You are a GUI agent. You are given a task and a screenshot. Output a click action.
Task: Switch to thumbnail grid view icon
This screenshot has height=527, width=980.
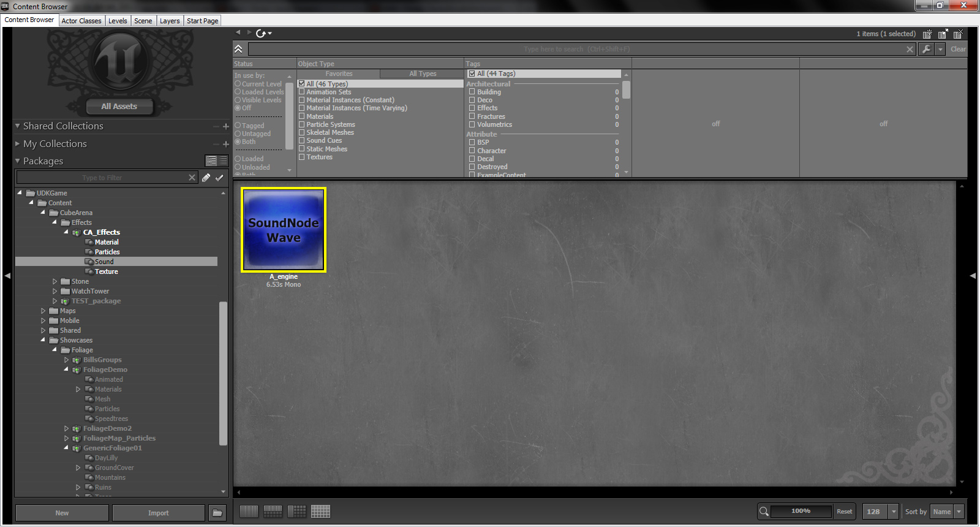(x=320, y=511)
